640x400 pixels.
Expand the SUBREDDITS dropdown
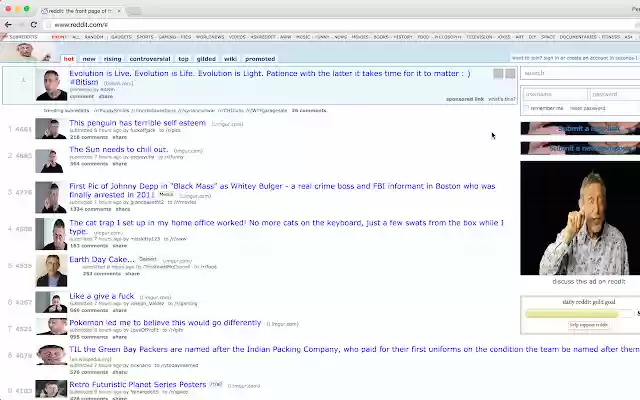point(22,37)
